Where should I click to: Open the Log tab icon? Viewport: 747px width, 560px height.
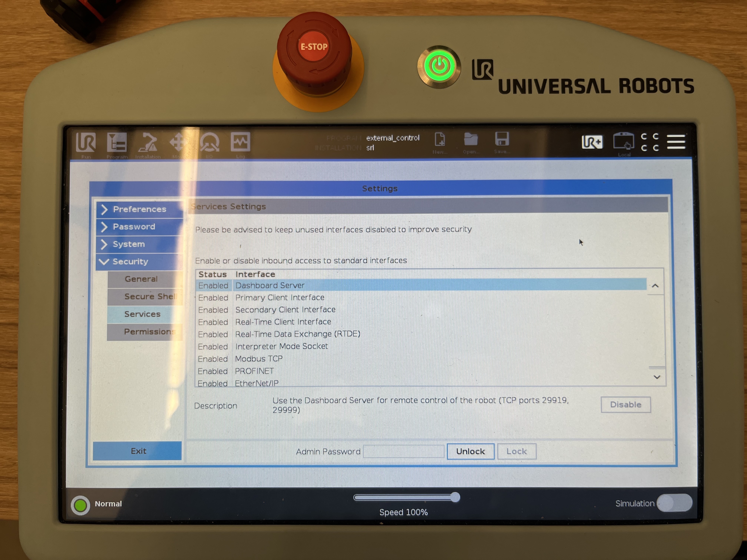[240, 142]
